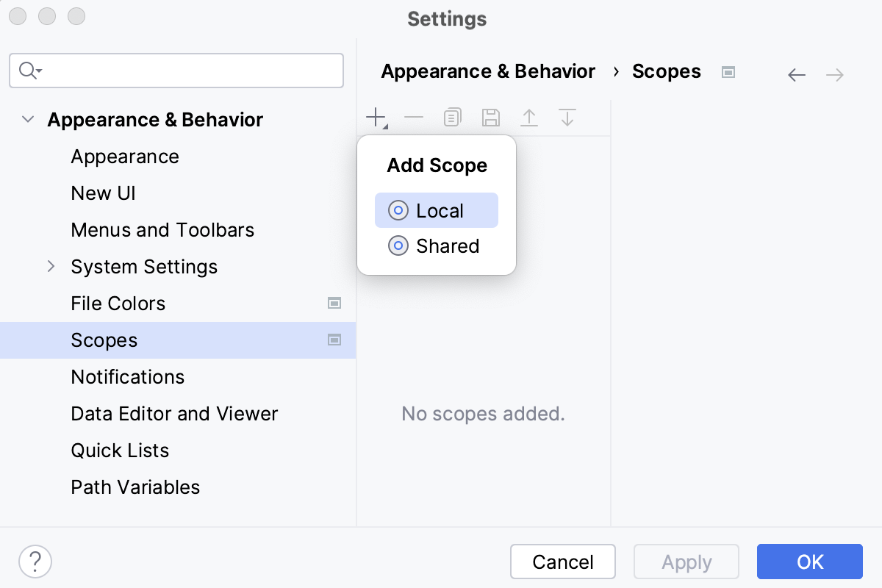Click the external editor icon next to Scopes breadcrumb

pyautogui.click(x=728, y=71)
